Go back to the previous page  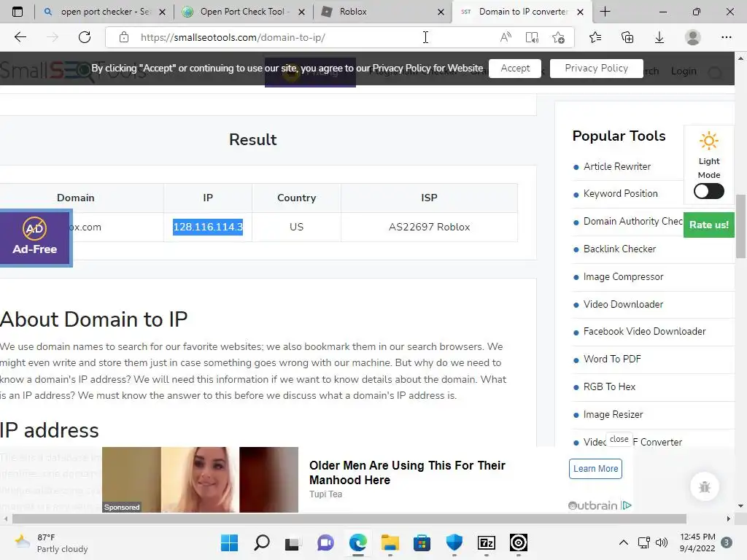click(x=20, y=37)
